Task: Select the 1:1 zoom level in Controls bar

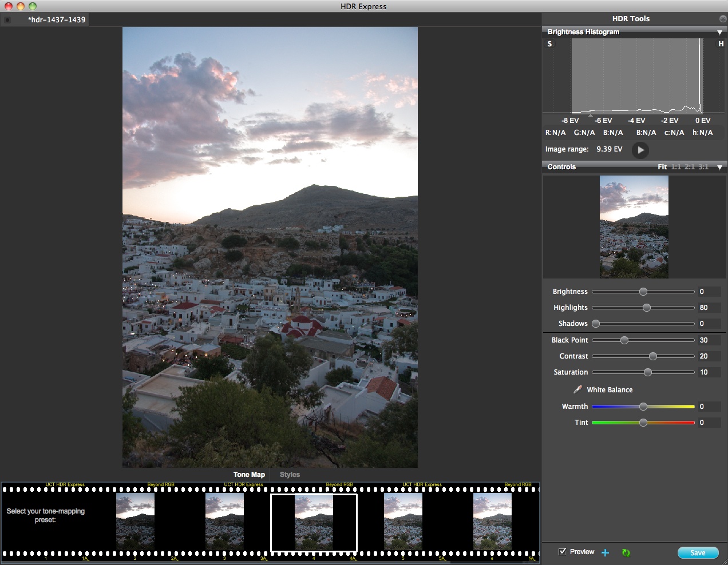Action: [x=675, y=166]
